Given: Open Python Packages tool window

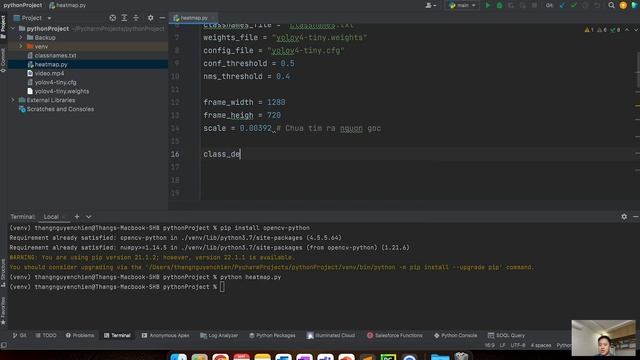Looking at the screenshot, I should coord(272,336).
